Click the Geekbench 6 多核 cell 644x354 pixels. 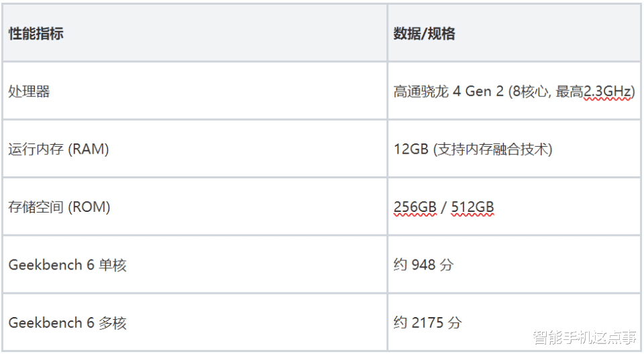click(67, 322)
